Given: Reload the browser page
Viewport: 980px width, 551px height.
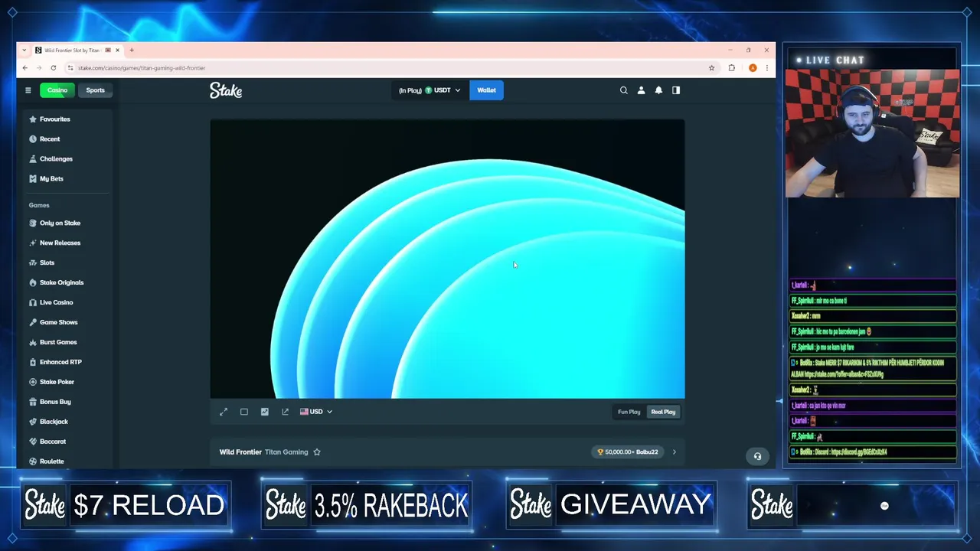Looking at the screenshot, I should (x=53, y=68).
